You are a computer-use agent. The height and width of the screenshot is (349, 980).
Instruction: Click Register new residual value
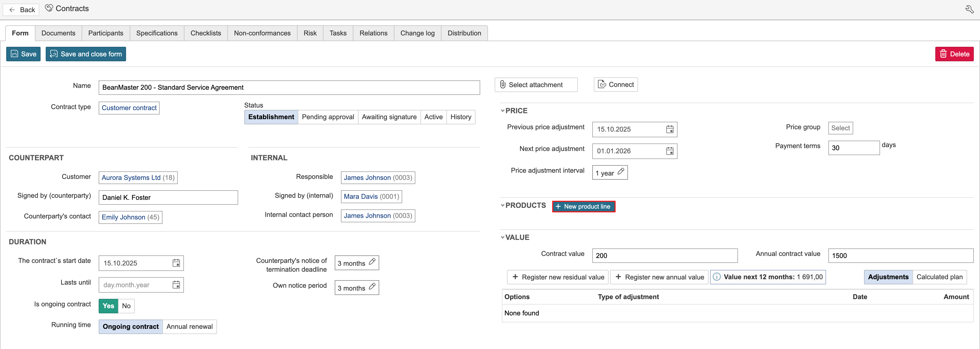pyautogui.click(x=558, y=277)
